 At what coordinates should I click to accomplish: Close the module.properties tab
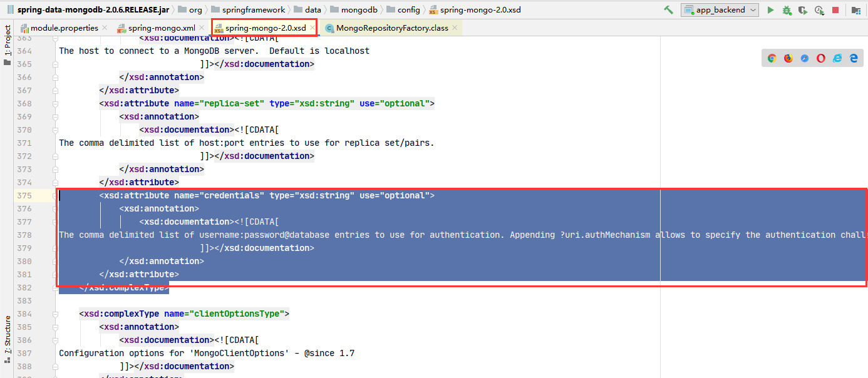click(103, 28)
